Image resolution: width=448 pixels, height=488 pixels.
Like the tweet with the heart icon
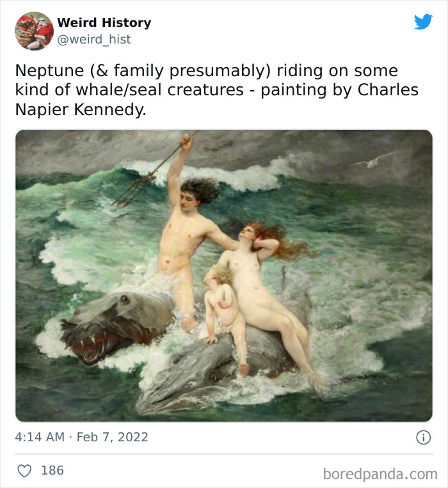[24, 471]
